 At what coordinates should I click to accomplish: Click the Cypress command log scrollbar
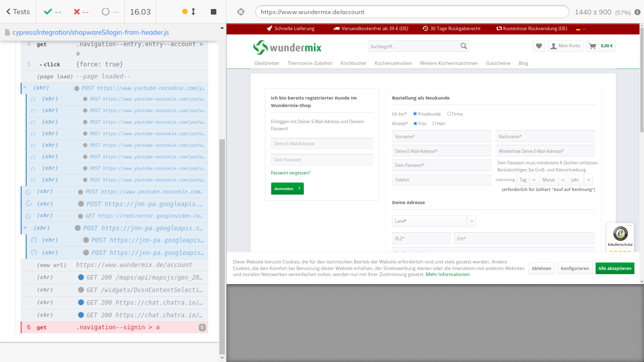coord(222,246)
